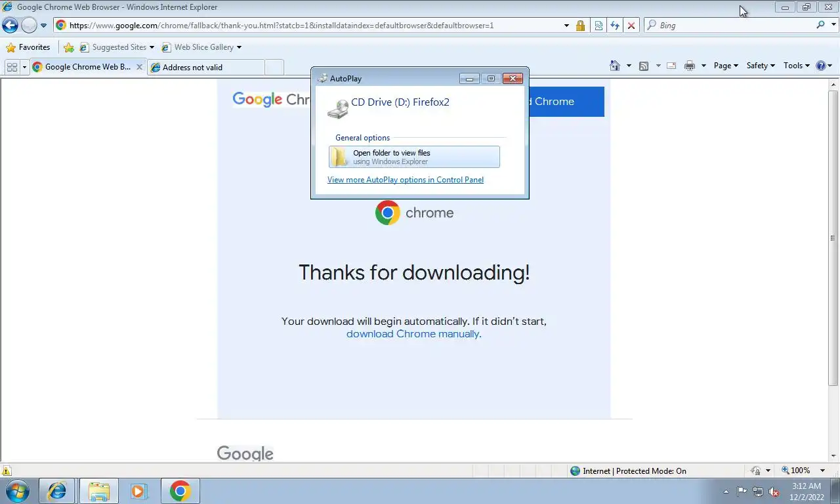840x504 pixels.
Task: Show hidden tray icons arrow
Action: click(726, 492)
